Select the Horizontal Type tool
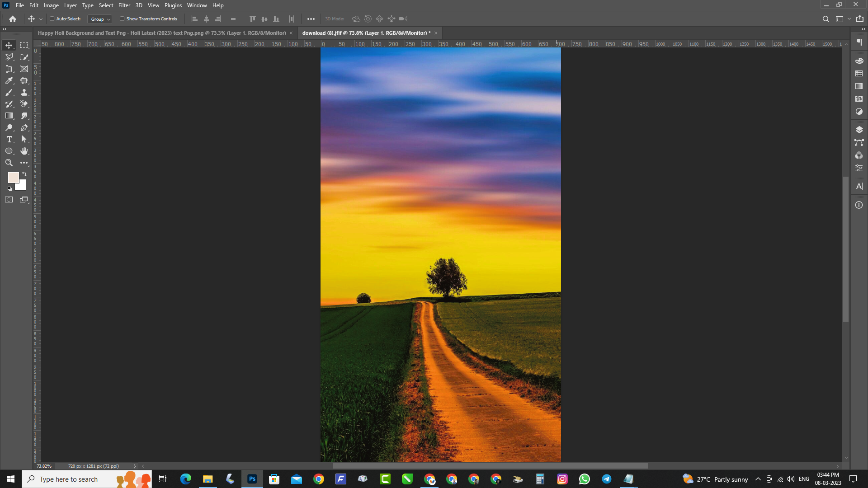The height and width of the screenshot is (488, 868). click(9, 139)
